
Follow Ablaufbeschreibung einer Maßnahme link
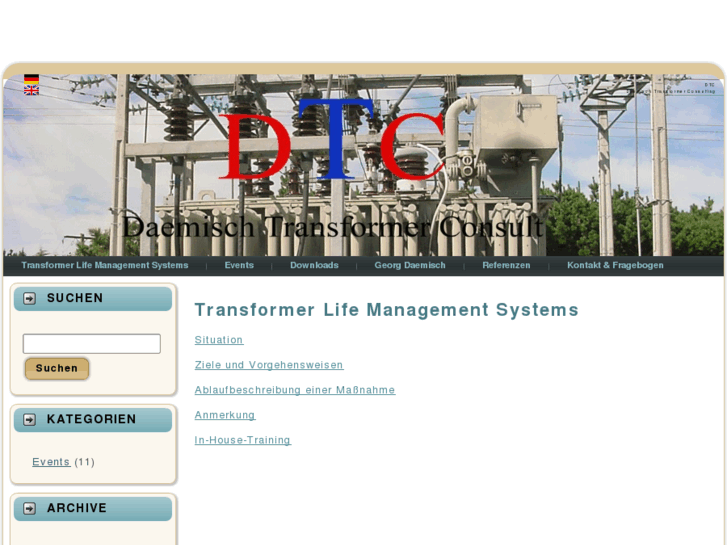tap(295, 390)
